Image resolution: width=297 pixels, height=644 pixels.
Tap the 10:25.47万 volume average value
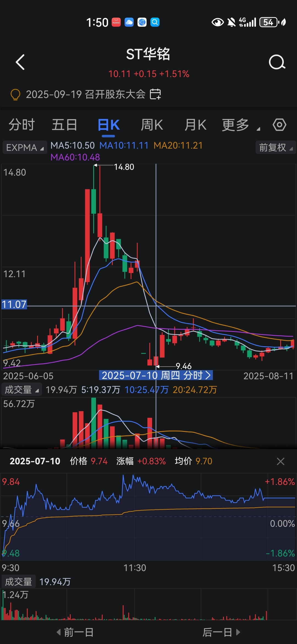pyautogui.click(x=147, y=390)
